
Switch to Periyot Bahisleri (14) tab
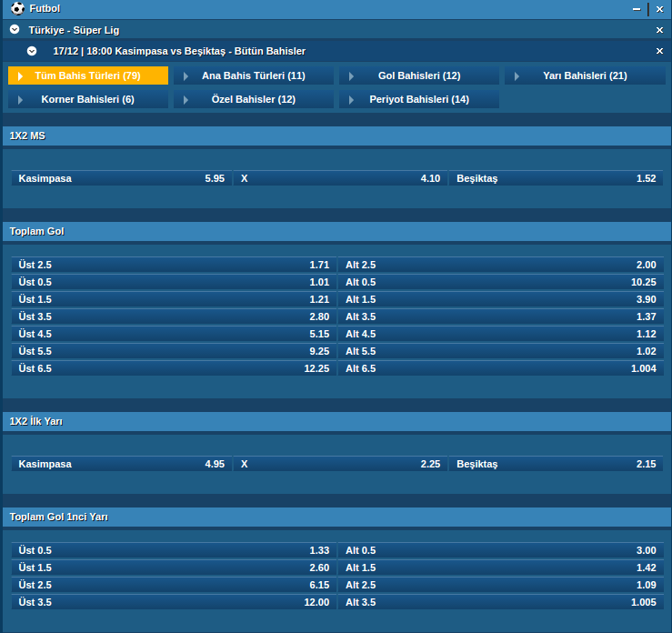(x=419, y=99)
